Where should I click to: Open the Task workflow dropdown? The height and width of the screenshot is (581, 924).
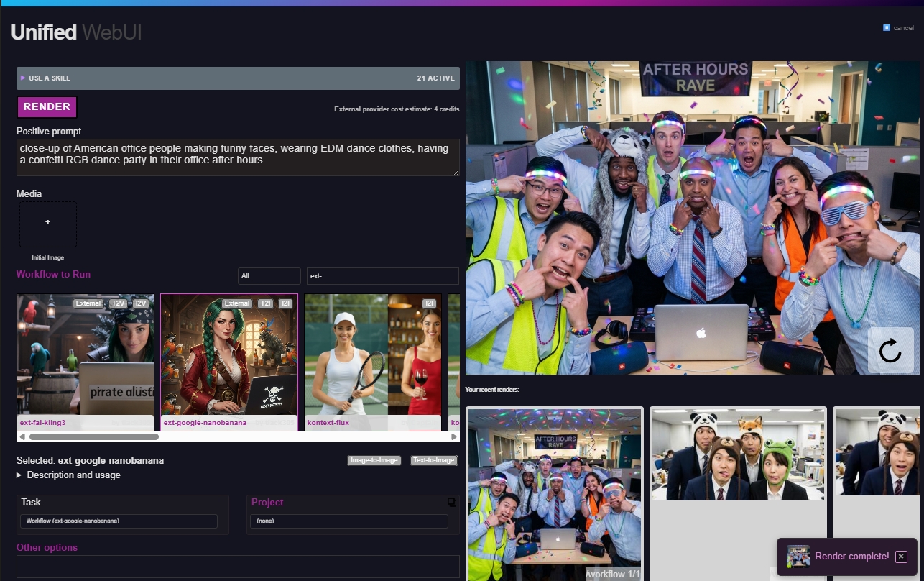tap(119, 521)
